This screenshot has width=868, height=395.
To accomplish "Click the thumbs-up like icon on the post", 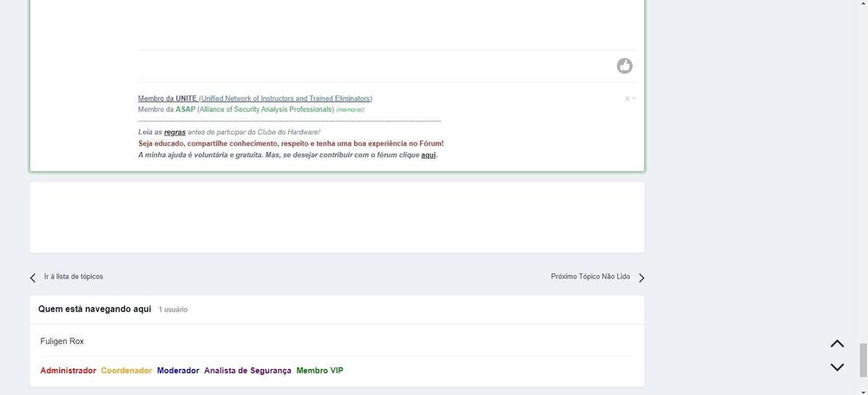I will [624, 66].
